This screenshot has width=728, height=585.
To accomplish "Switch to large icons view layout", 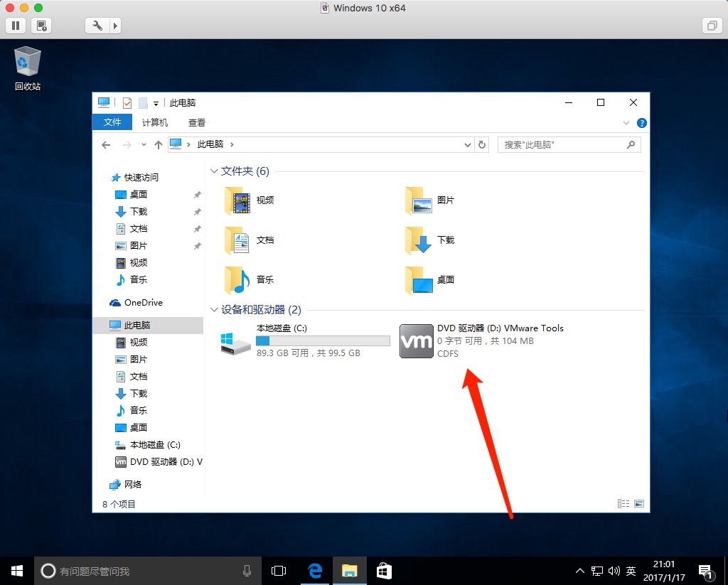I will pyautogui.click(x=639, y=504).
